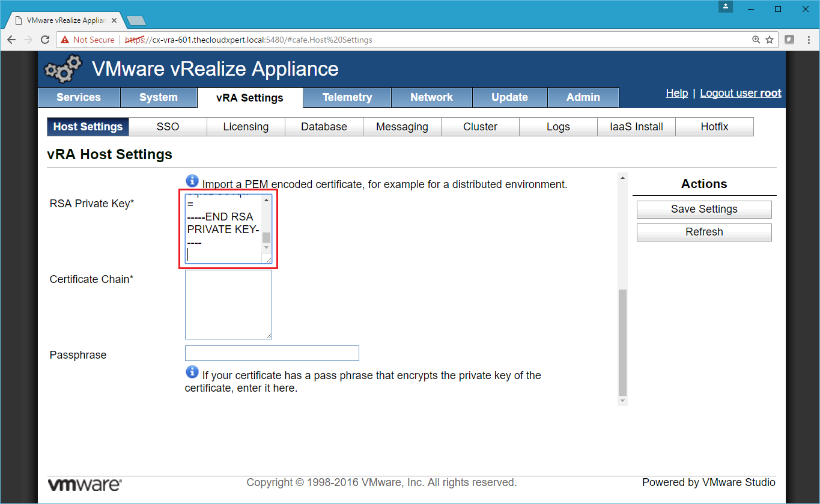Open the Chrome user profile icon
This screenshot has height=504, width=820.
click(726, 7)
